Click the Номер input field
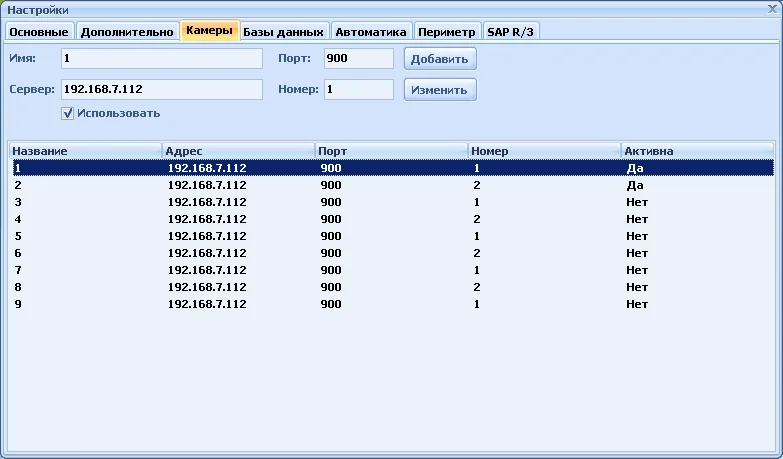The width and height of the screenshot is (783, 459). click(358, 89)
